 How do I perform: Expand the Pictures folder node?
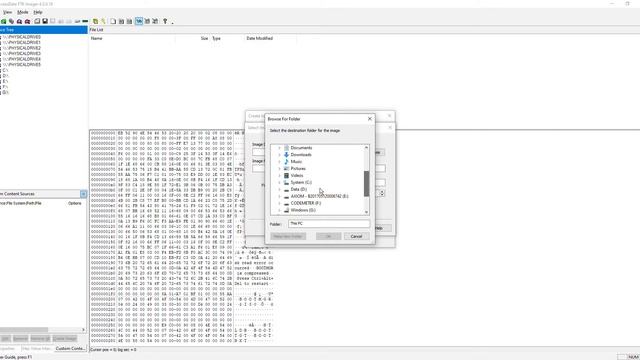click(x=280, y=169)
